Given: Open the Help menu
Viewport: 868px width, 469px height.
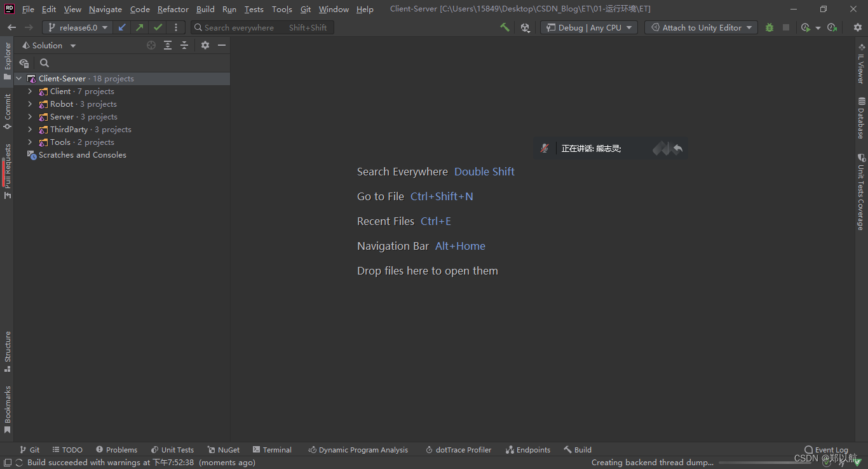Looking at the screenshot, I should (365, 9).
